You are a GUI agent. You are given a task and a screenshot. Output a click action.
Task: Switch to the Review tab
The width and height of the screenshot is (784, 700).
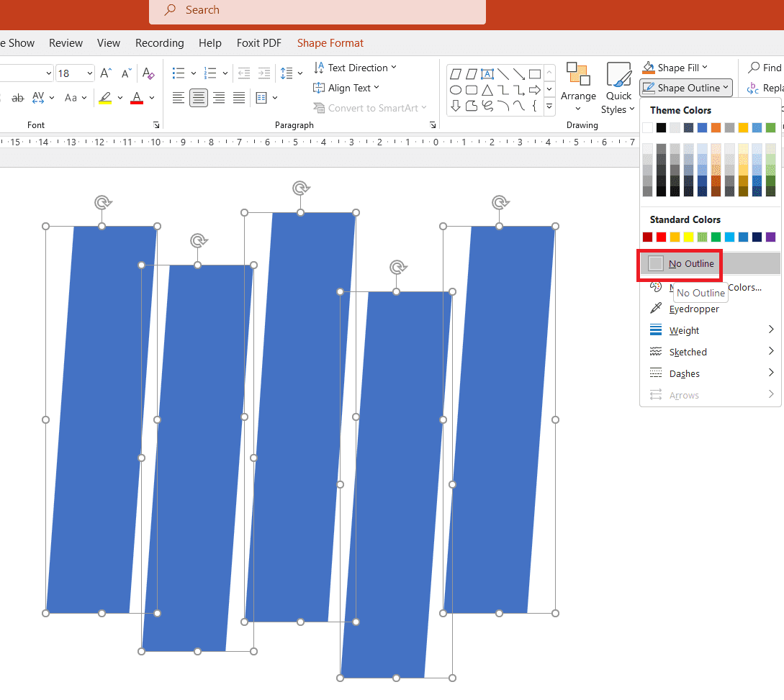coord(66,43)
